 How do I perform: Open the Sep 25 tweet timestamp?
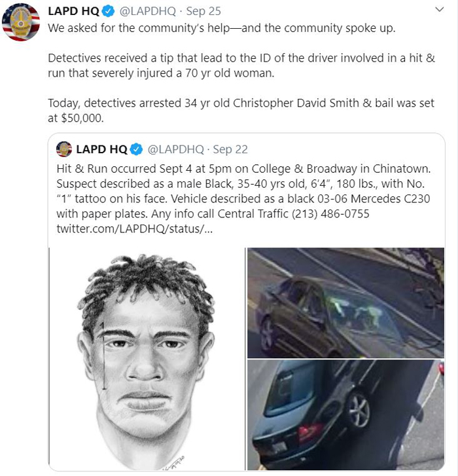[203, 11]
